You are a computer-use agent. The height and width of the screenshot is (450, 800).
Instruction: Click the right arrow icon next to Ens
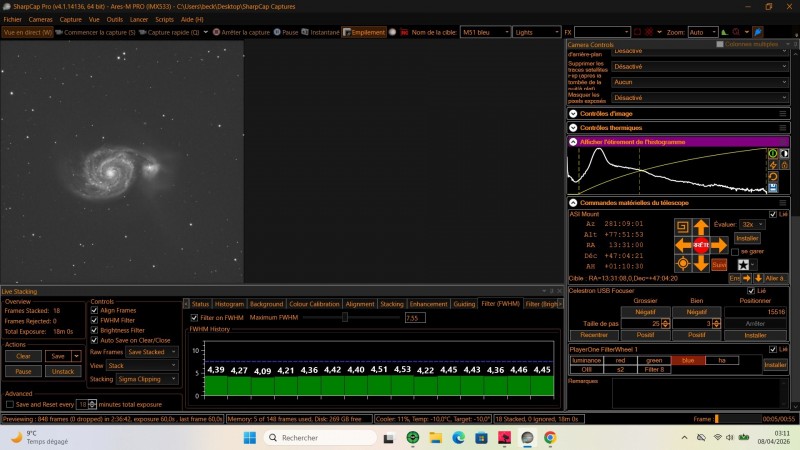[746, 278]
